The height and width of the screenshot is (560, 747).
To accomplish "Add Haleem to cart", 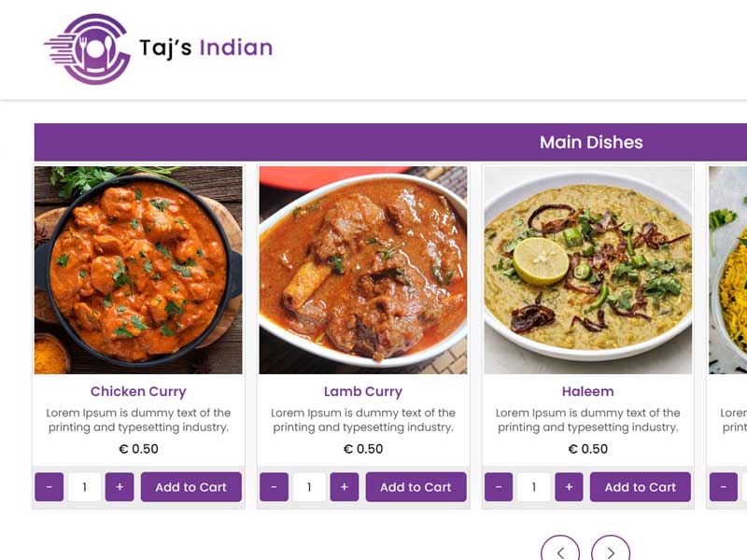I will coord(641,486).
